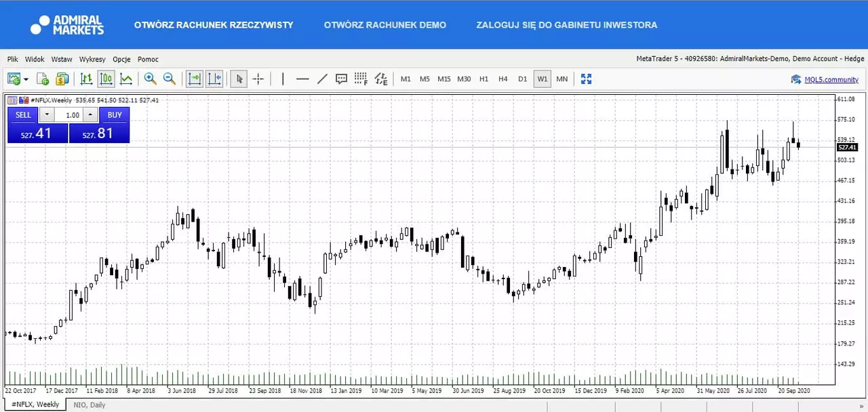
Task: Zoom out of the chart
Action: coord(170,79)
